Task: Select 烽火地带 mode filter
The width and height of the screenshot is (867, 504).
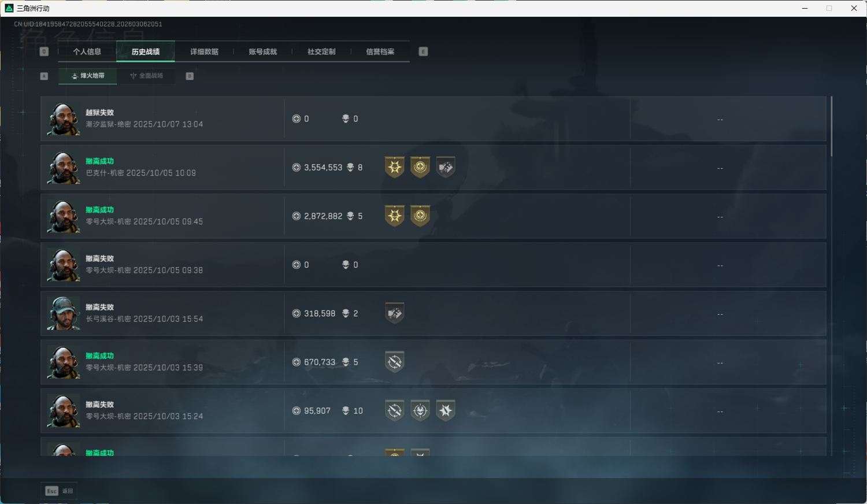Action: click(x=88, y=76)
